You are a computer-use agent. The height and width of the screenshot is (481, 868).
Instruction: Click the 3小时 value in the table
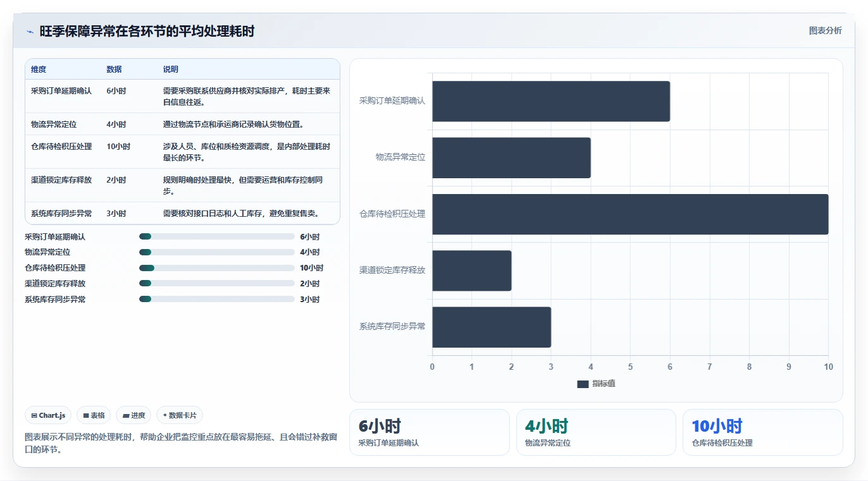click(x=116, y=214)
